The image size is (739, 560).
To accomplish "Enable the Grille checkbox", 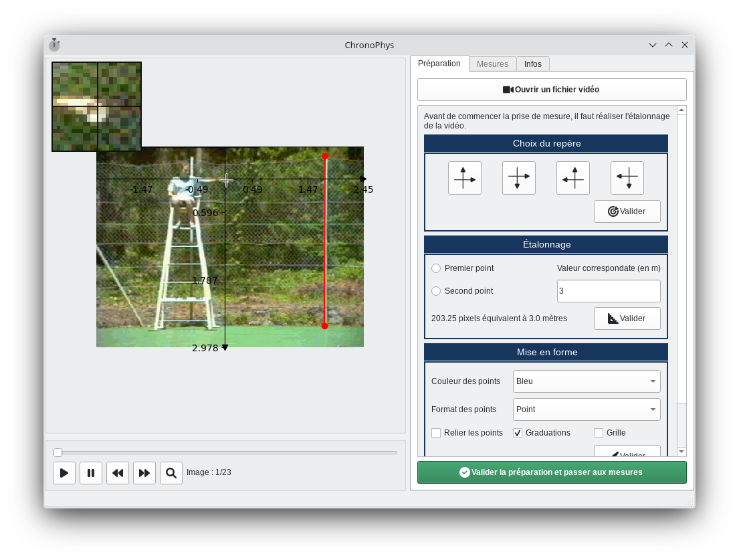I will [599, 433].
